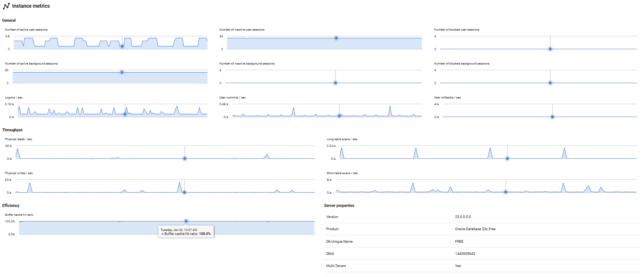
Task: Click the Buffer cache hit ratio tooltip
Action: (186, 232)
